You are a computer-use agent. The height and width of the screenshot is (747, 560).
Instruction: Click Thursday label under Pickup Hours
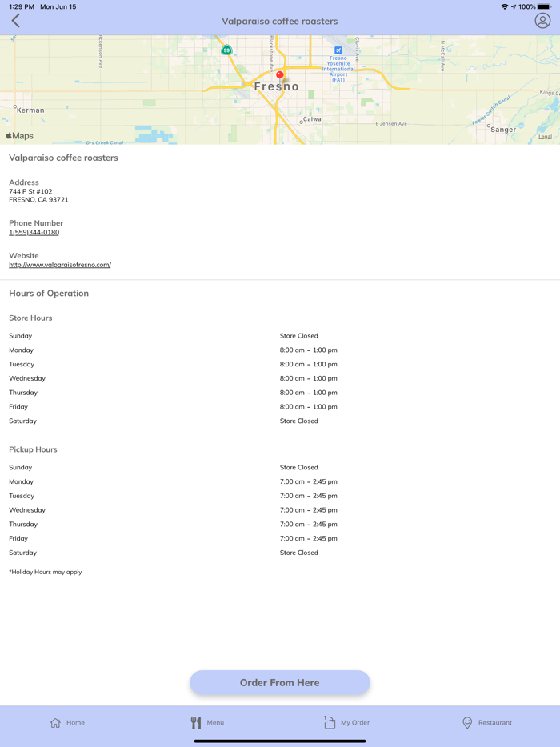pos(23,524)
